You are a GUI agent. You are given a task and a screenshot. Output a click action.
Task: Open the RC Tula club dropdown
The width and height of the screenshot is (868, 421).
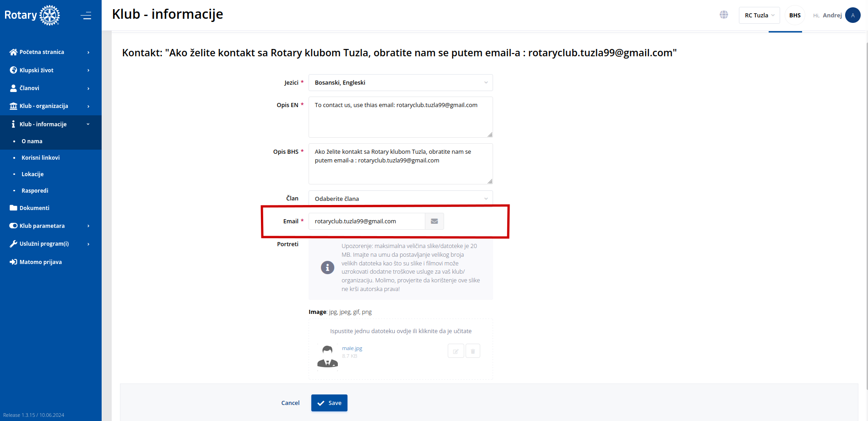click(759, 15)
